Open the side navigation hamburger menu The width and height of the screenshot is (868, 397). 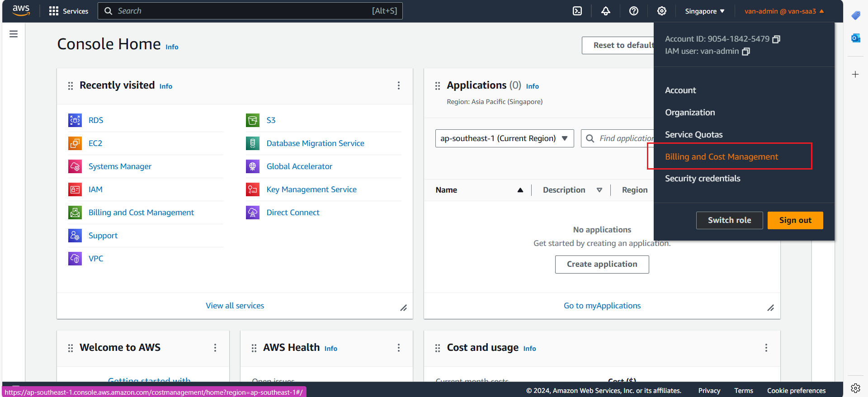[x=14, y=34]
